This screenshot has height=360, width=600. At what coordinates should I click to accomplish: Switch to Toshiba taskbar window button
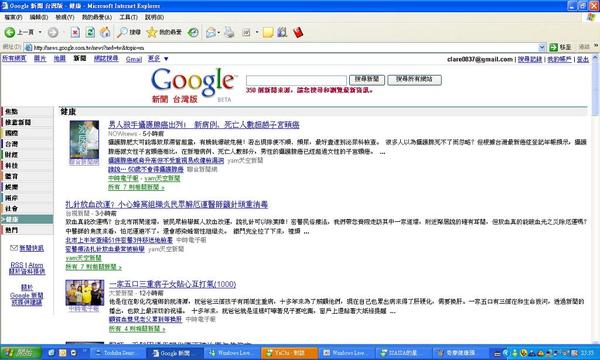(118, 353)
